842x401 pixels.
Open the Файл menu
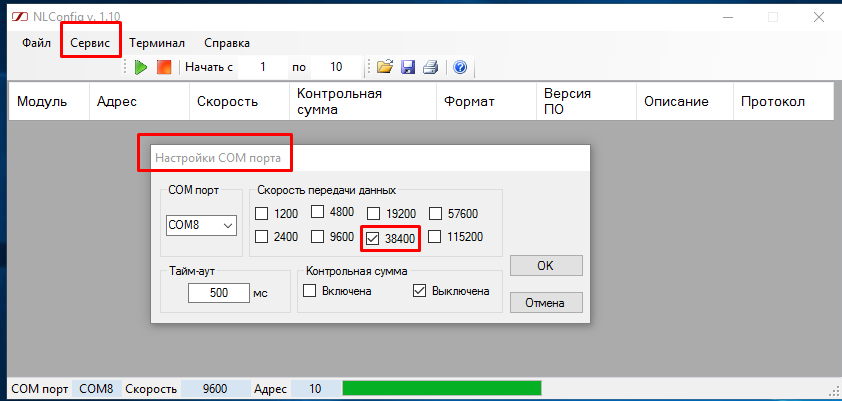tap(37, 43)
